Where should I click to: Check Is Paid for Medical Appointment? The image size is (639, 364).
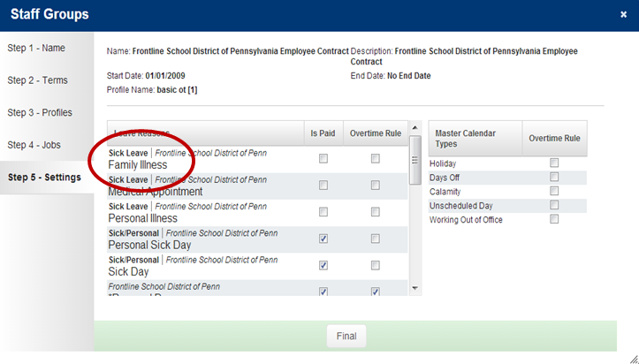coord(323,186)
